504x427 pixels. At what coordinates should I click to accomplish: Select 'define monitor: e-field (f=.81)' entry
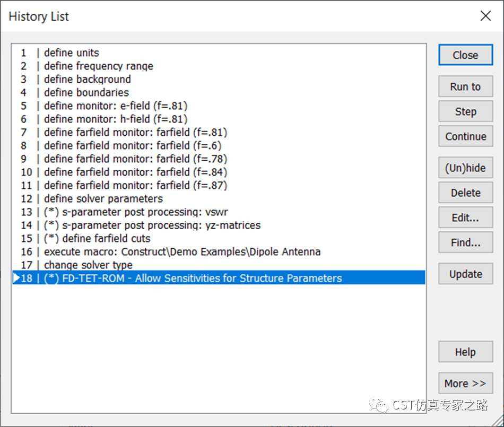(x=219, y=106)
